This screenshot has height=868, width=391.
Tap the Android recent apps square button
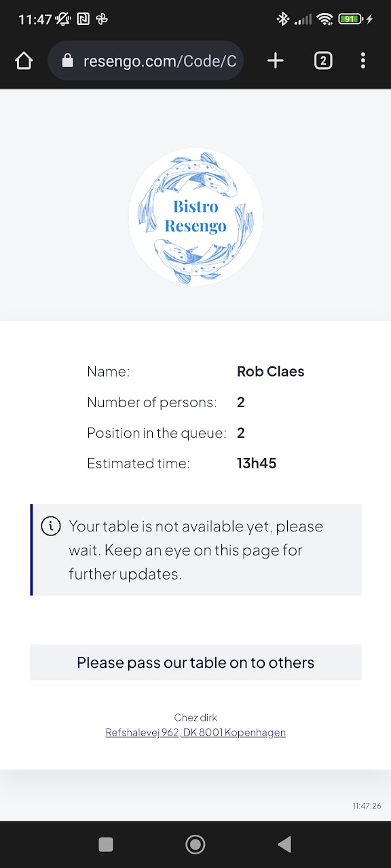(x=106, y=844)
